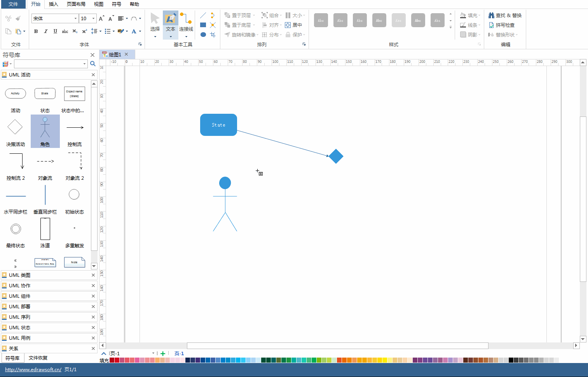Click the vertical canvas scrollbar
Image resolution: width=588 pixels, height=377 pixels.
click(x=583, y=199)
